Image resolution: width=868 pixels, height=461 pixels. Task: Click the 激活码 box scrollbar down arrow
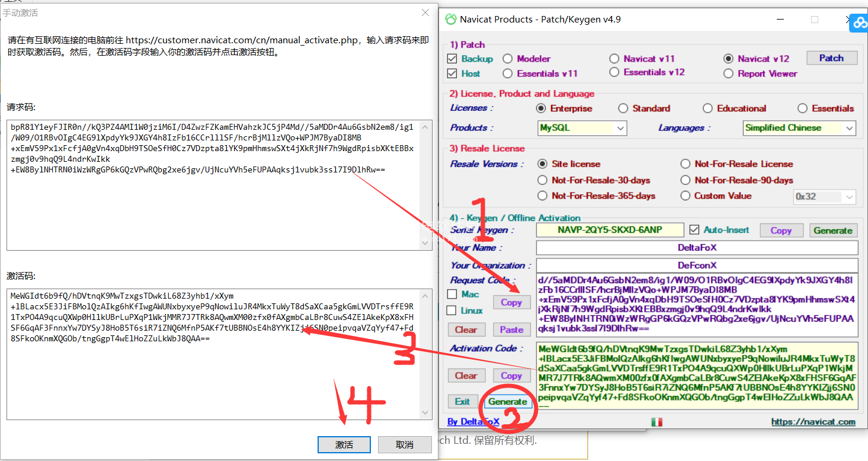[x=427, y=413]
